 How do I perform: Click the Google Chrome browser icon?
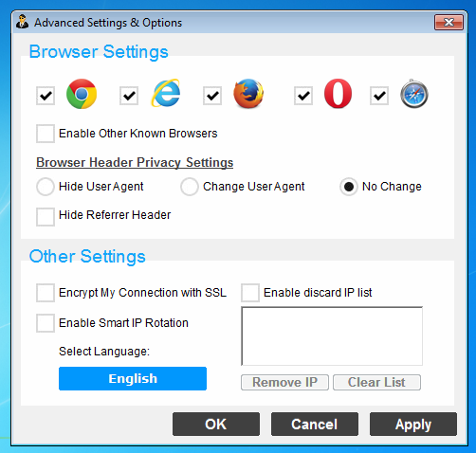(x=82, y=94)
